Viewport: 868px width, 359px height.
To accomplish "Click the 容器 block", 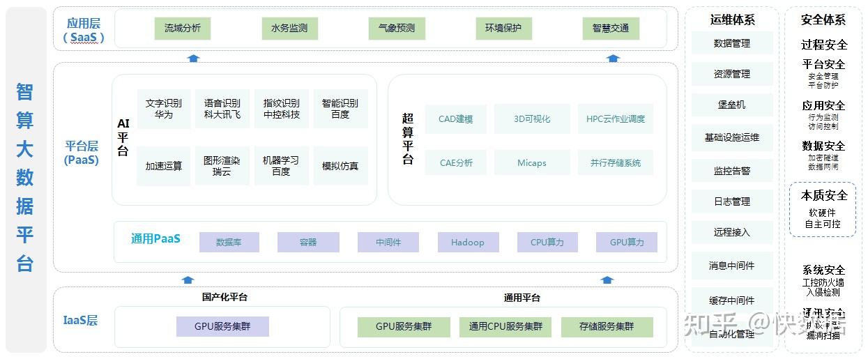I will (x=308, y=243).
